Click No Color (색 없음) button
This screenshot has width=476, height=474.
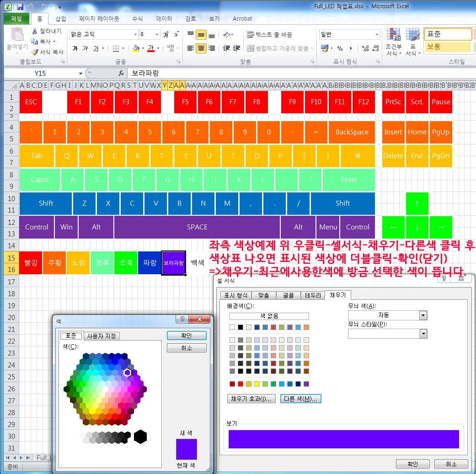pos(269,316)
